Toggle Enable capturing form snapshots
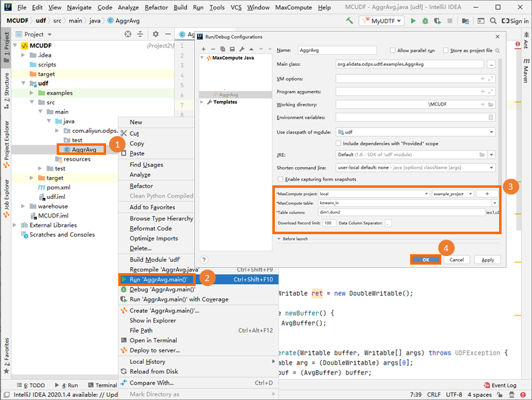 tap(280, 179)
